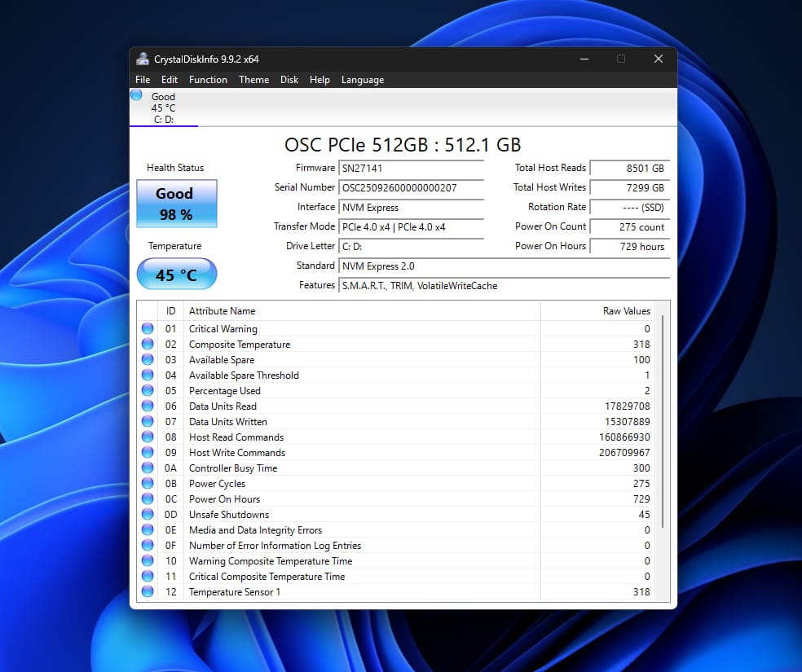Click status orb for Temperature Sensor 1 row
The height and width of the screenshot is (672, 802).
[148, 591]
